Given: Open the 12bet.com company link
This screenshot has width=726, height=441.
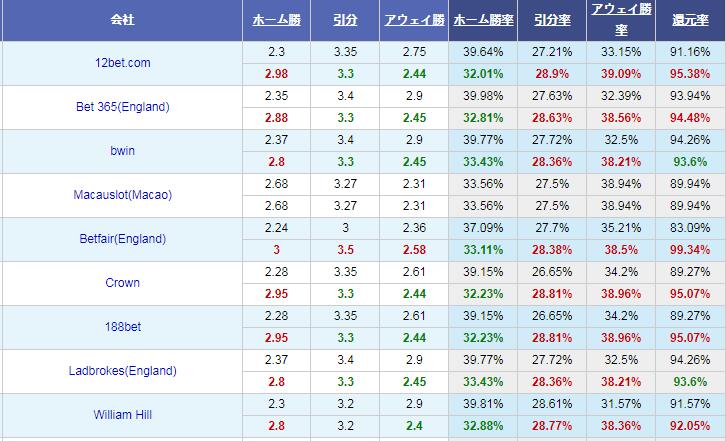Looking at the screenshot, I should coord(122,63).
